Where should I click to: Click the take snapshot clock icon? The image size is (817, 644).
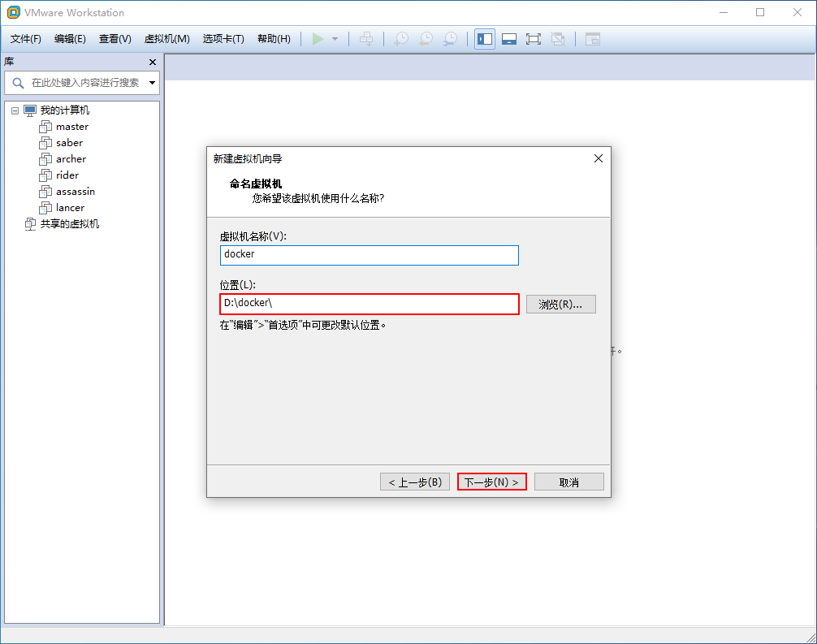pos(401,39)
